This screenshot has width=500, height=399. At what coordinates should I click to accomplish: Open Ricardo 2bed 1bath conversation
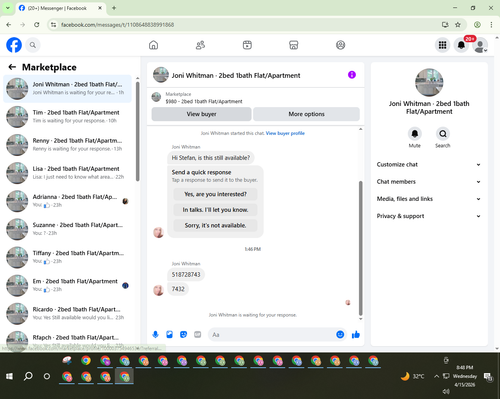(x=67, y=313)
